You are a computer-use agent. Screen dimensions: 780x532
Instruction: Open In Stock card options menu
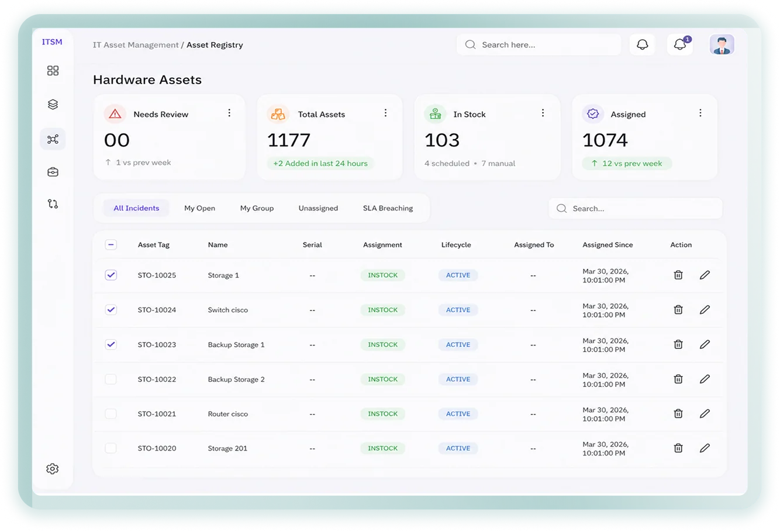[543, 113]
